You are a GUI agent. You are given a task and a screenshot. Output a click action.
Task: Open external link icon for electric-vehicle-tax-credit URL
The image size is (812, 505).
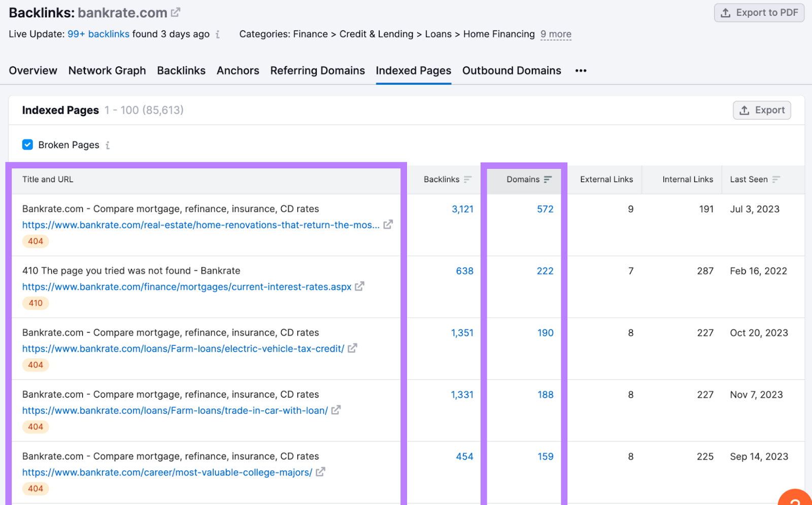click(353, 348)
